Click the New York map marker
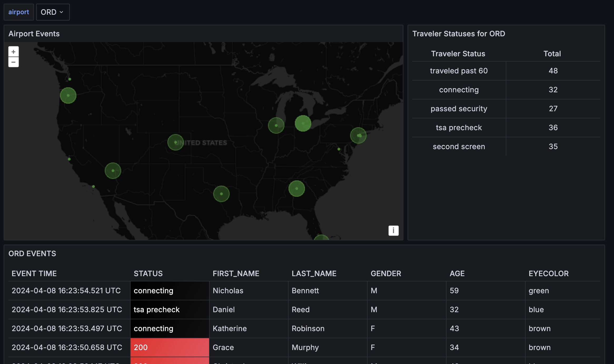This screenshot has width=614, height=364. pyautogui.click(x=358, y=135)
